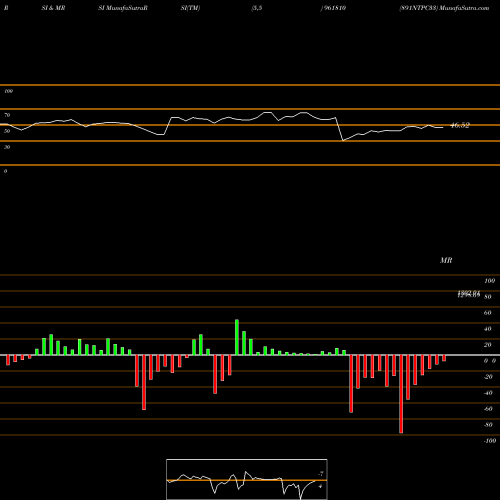500x500 pixels.
Task: Click the RSI axis label 70
Action: point(7,115)
